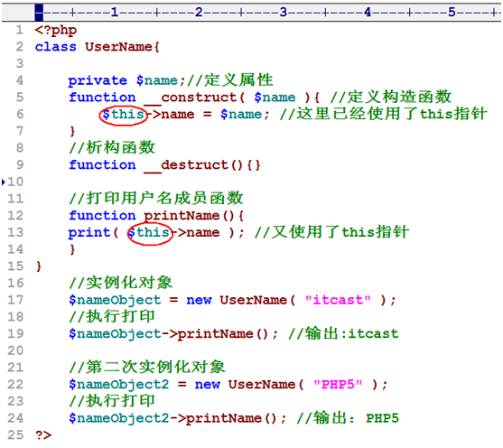Click the column ruler at mark 1

pyautogui.click(x=115, y=13)
